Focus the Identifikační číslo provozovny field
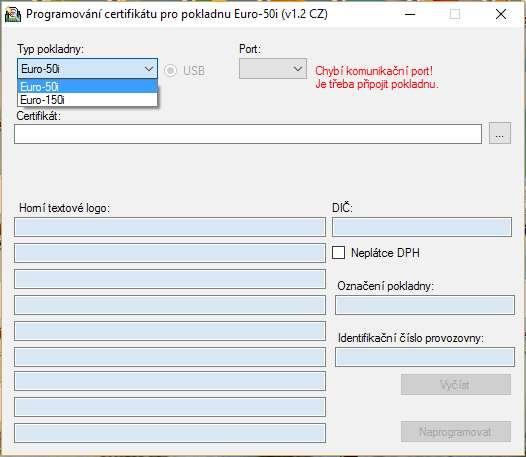Image resolution: width=526 pixels, height=457 pixels. 425,357
